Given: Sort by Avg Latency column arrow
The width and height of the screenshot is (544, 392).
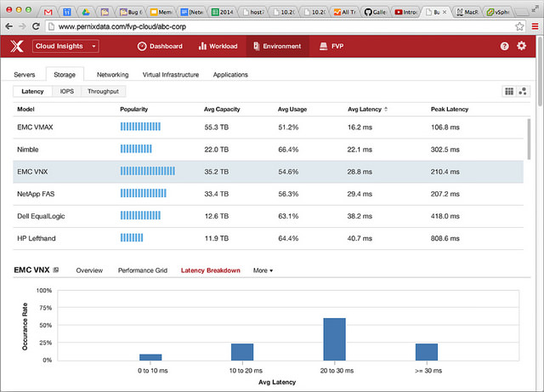Looking at the screenshot, I should click(x=386, y=109).
